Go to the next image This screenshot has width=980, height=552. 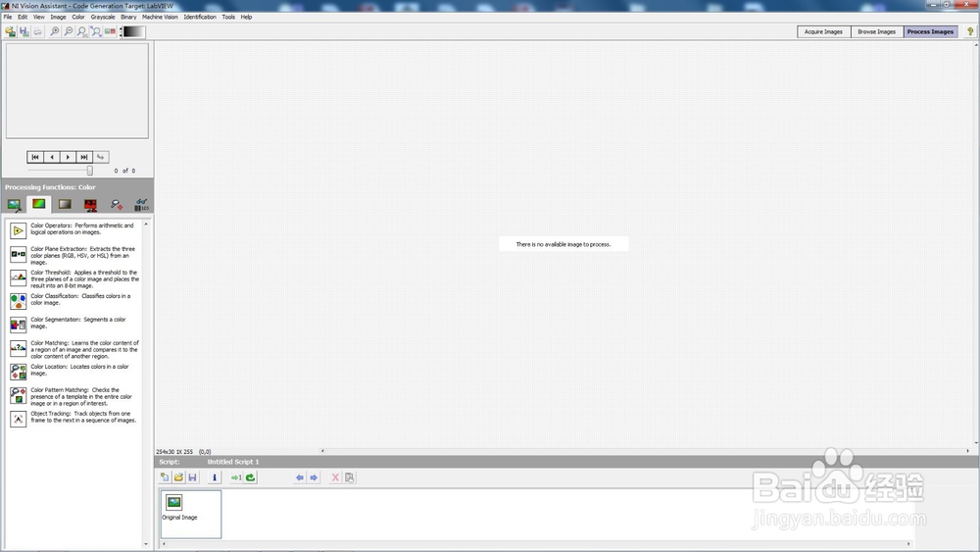click(x=69, y=157)
